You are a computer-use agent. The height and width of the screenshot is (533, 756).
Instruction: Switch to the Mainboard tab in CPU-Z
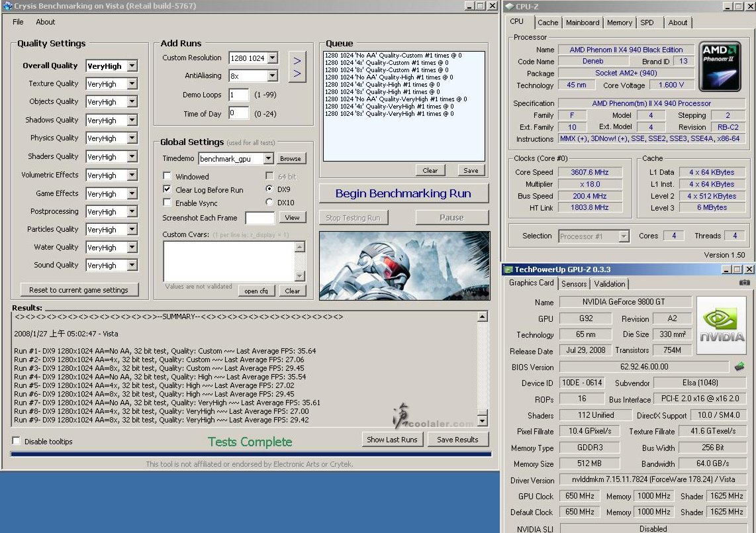[583, 23]
